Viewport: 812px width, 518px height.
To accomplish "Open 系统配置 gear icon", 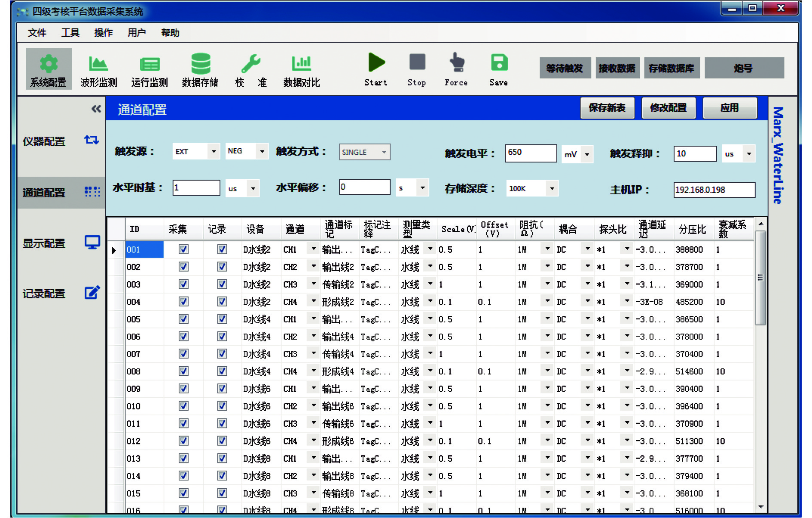I will (49, 64).
